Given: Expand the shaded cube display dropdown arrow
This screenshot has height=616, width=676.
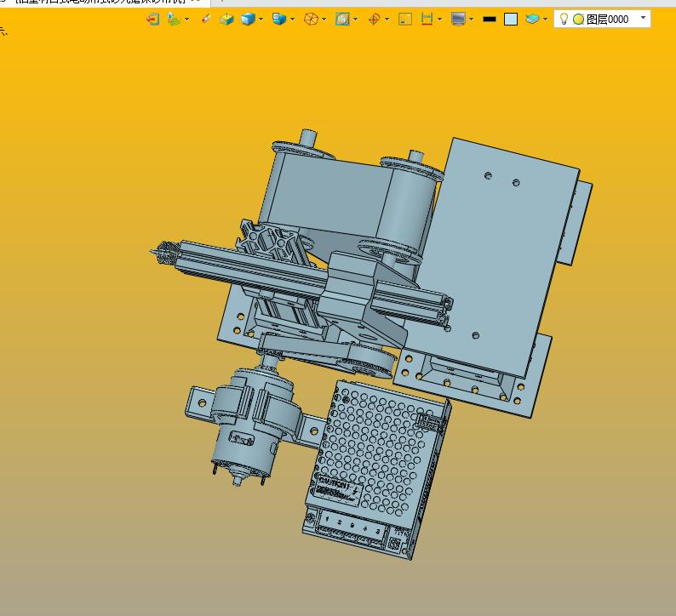Looking at the screenshot, I should point(261,20).
